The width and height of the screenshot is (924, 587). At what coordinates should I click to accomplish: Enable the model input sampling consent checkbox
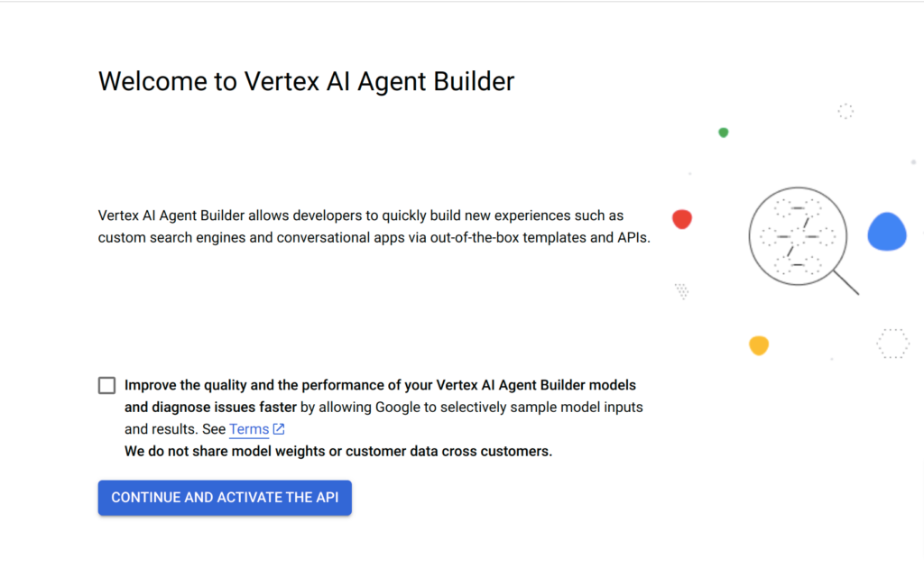[106, 385]
